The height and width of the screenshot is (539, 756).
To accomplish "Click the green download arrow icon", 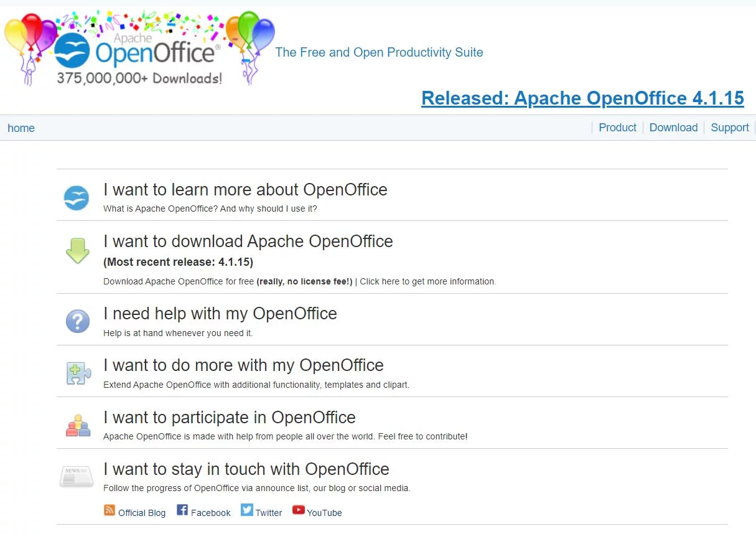I will point(78,250).
